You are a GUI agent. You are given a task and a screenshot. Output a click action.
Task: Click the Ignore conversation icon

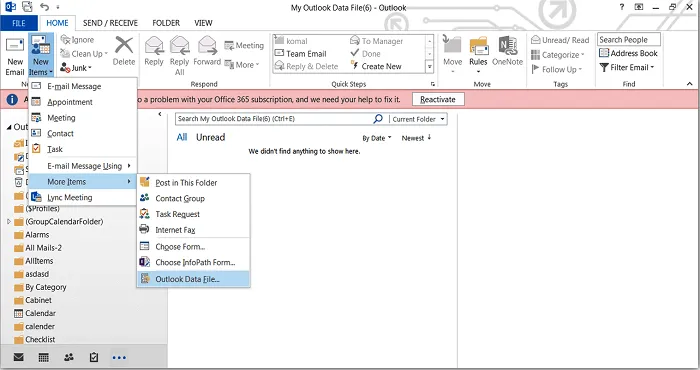click(x=66, y=40)
